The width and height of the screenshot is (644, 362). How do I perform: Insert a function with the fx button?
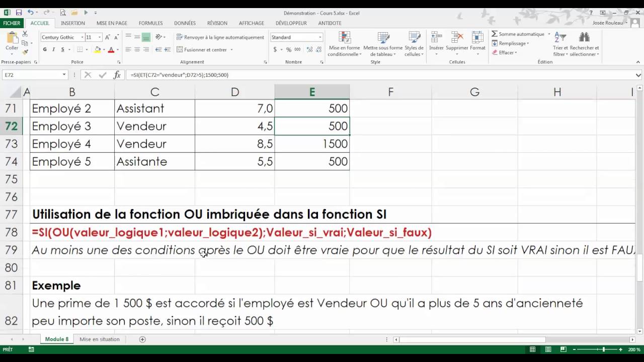pyautogui.click(x=117, y=74)
